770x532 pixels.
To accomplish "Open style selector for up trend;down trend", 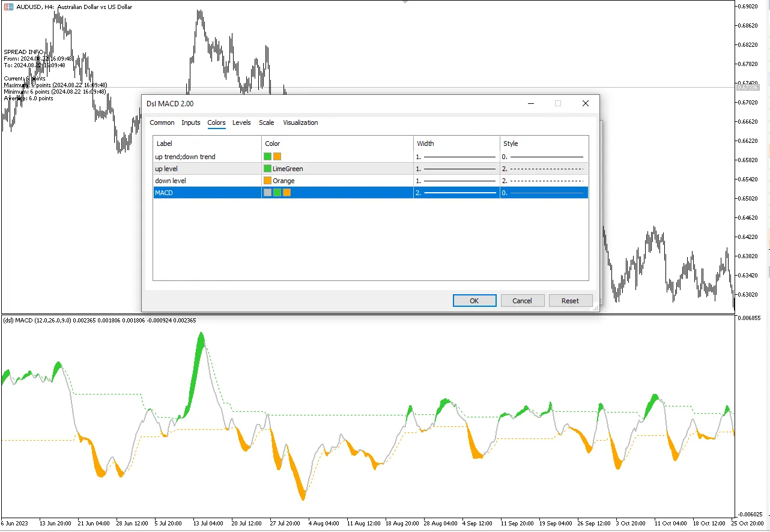I will click(544, 157).
